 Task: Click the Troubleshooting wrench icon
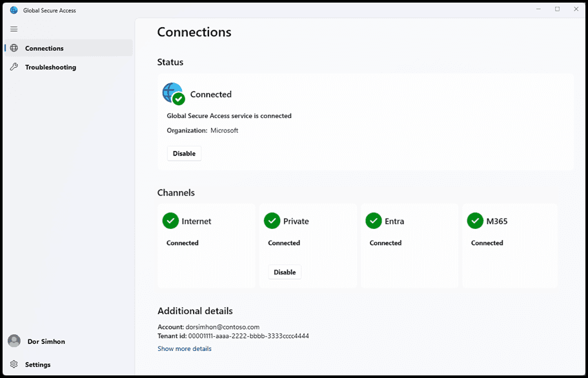point(14,67)
